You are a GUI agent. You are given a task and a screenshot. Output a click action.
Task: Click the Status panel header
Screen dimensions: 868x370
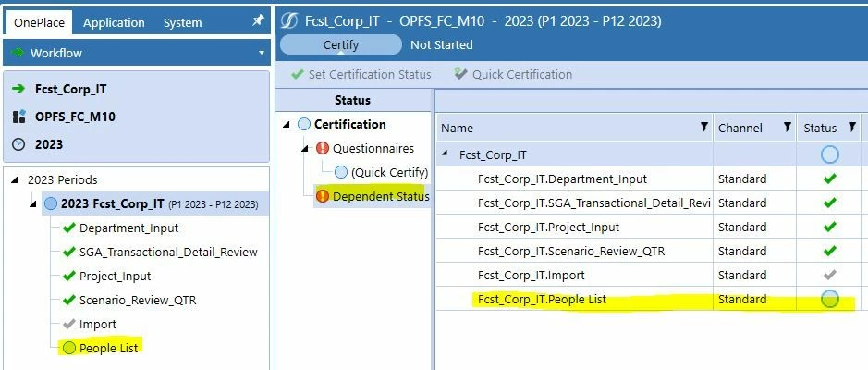tap(352, 100)
